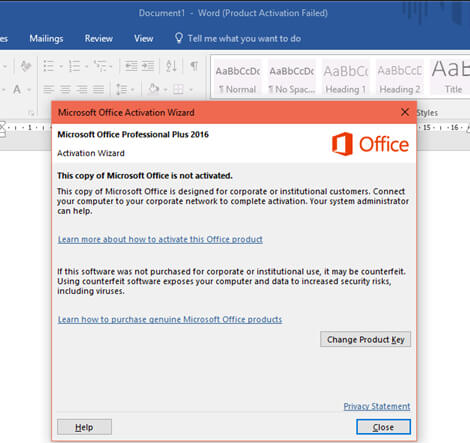Viewport: 470px width, 443px height.
Task: Align text right
Action: pos(82,89)
